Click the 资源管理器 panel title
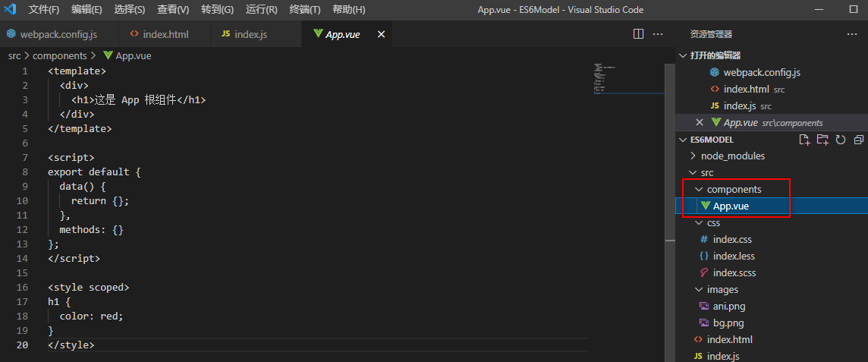 pos(712,34)
